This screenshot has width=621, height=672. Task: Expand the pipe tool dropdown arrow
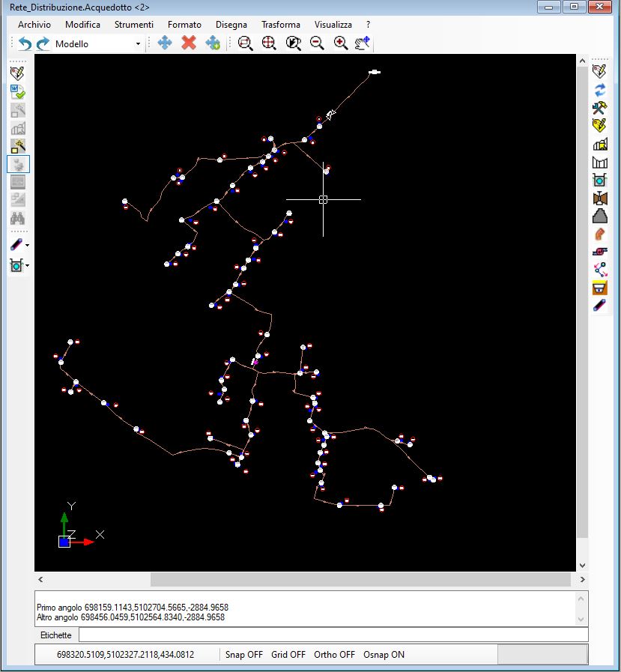pyautogui.click(x=28, y=245)
